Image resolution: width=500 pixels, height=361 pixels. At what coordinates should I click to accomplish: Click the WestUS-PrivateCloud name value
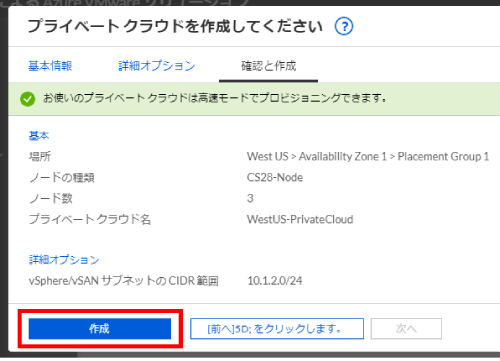[300, 219]
